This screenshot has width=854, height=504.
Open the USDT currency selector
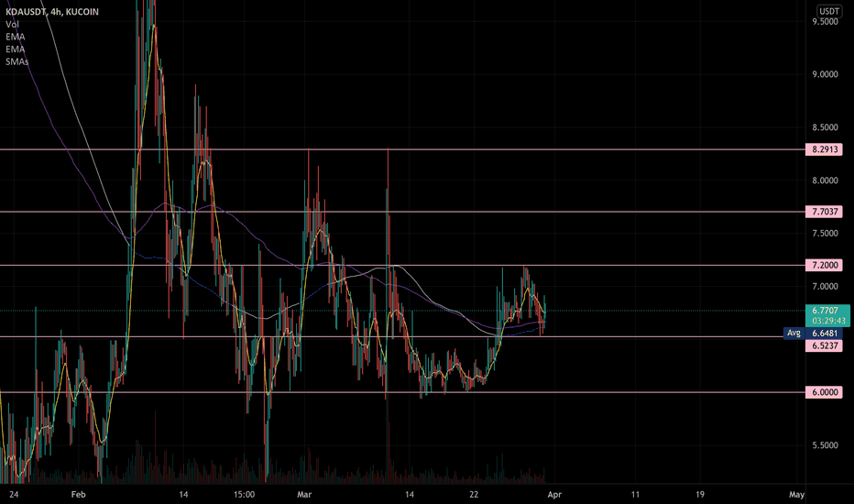click(x=829, y=11)
